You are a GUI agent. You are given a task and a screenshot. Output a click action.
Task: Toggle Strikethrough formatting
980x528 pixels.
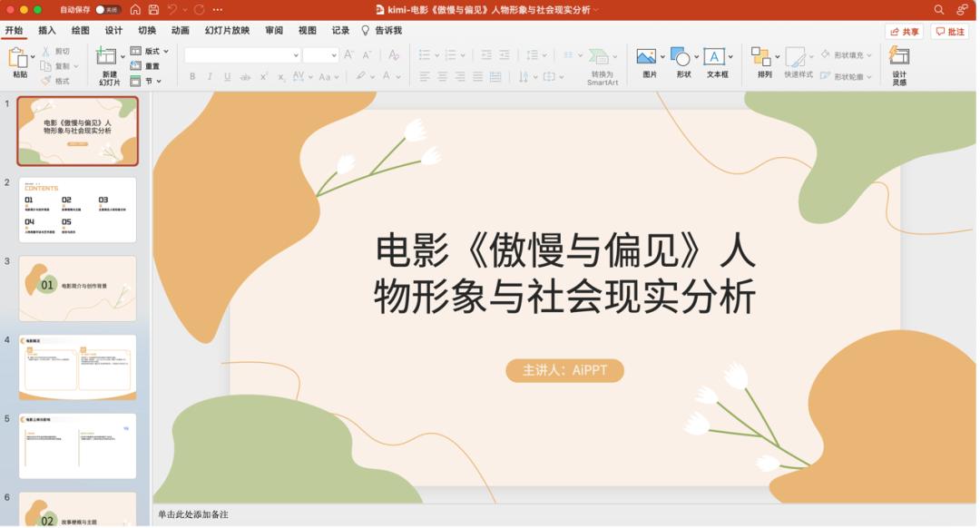pyautogui.click(x=245, y=77)
